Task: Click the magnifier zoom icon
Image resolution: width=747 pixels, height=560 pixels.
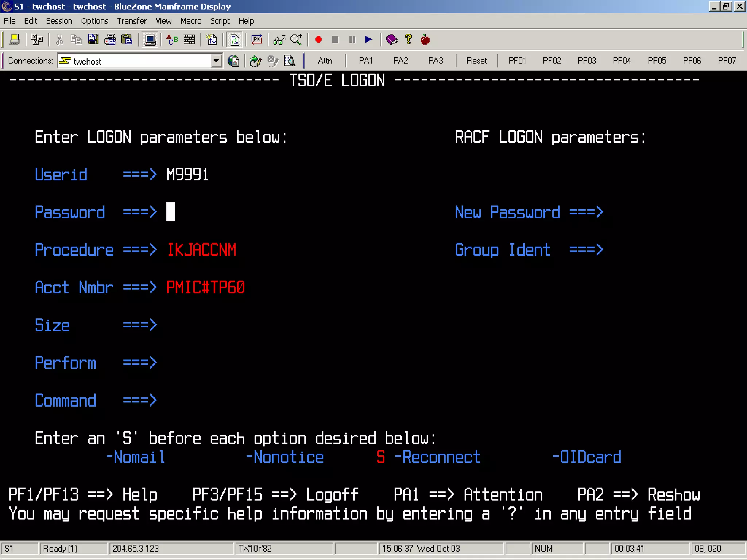Action: 296,39
